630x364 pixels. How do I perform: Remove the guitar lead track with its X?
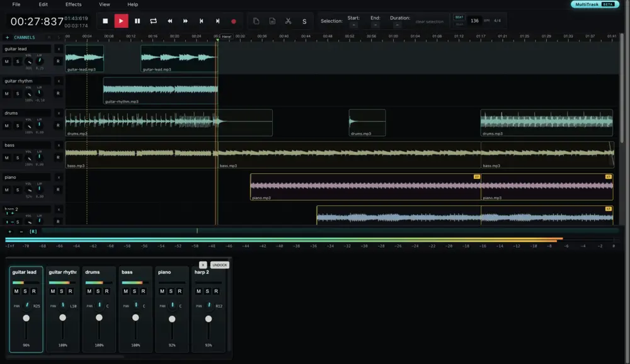pyautogui.click(x=59, y=49)
